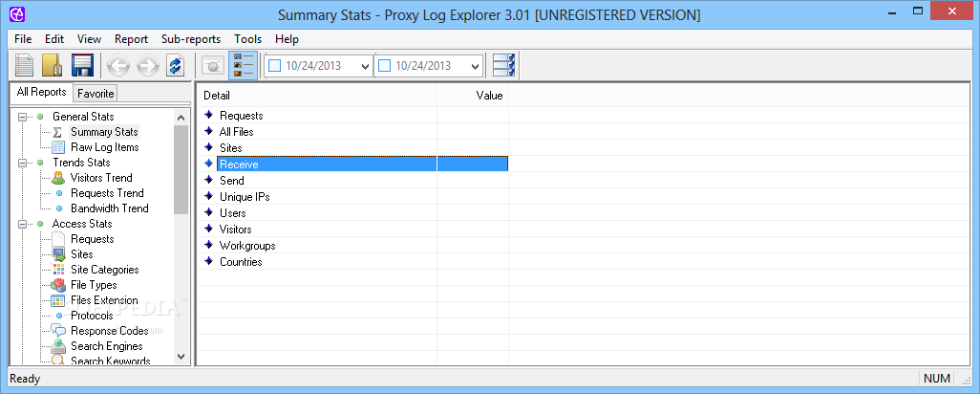
Task: Collapse the General Stats tree node
Action: (x=23, y=117)
